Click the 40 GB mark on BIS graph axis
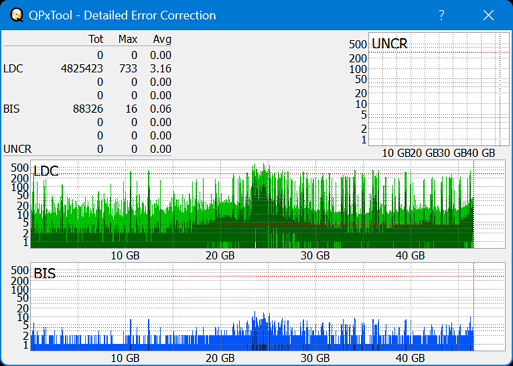 (x=410, y=358)
